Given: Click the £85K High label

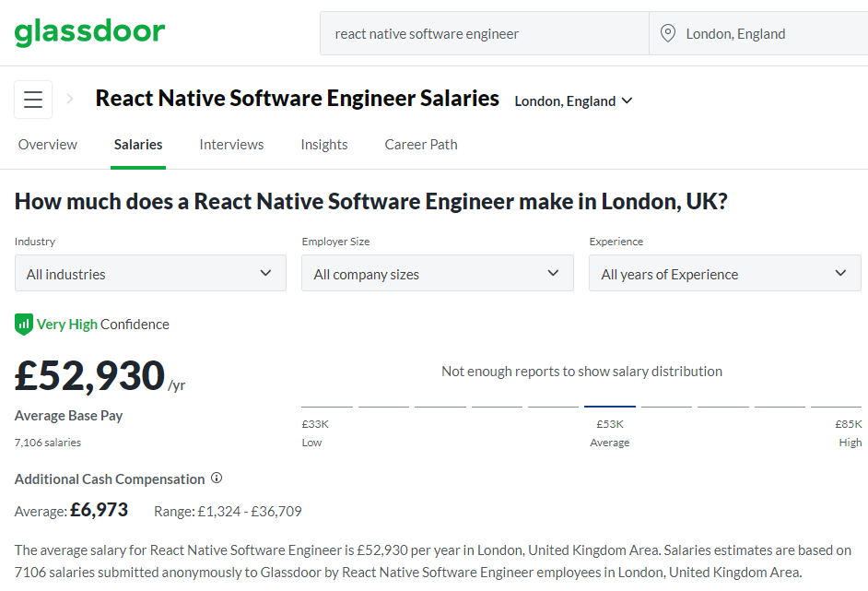Looking at the screenshot, I should pos(849,432).
